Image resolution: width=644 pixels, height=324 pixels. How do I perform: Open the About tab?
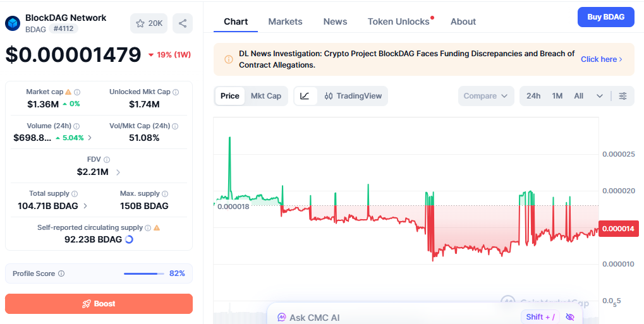tap(463, 21)
